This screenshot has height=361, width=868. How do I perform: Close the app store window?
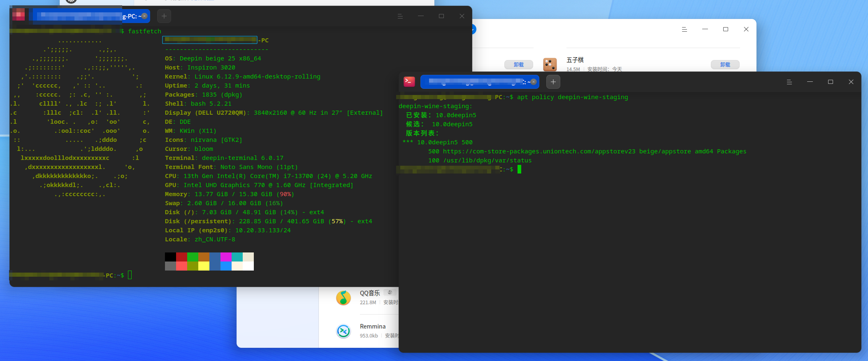click(746, 29)
